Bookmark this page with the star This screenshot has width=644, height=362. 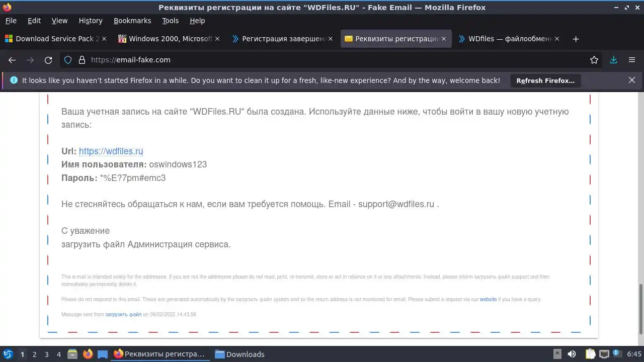click(x=594, y=60)
